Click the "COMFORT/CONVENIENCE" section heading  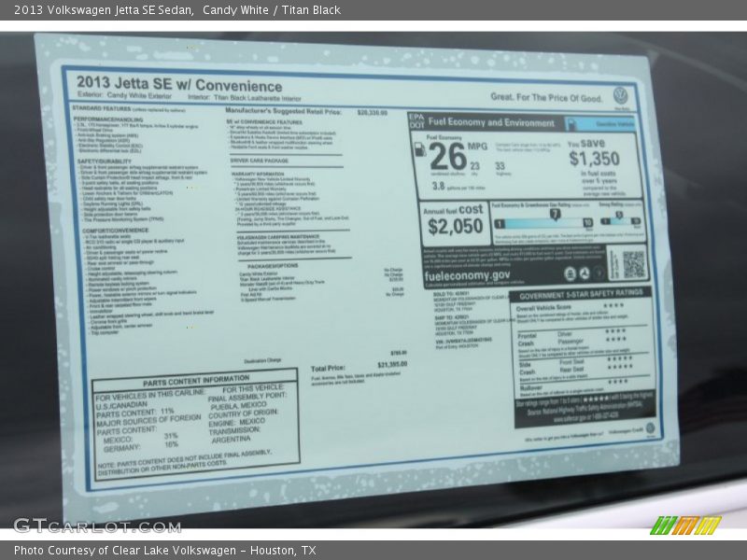point(115,231)
